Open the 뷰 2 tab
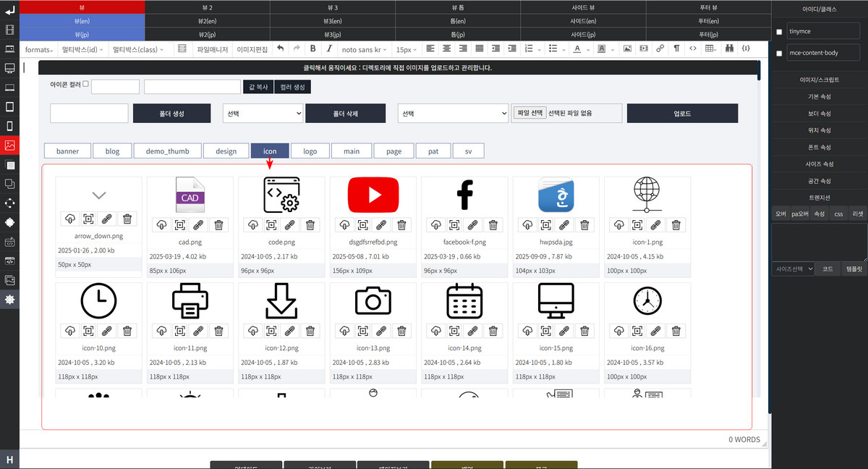 coord(207,7)
